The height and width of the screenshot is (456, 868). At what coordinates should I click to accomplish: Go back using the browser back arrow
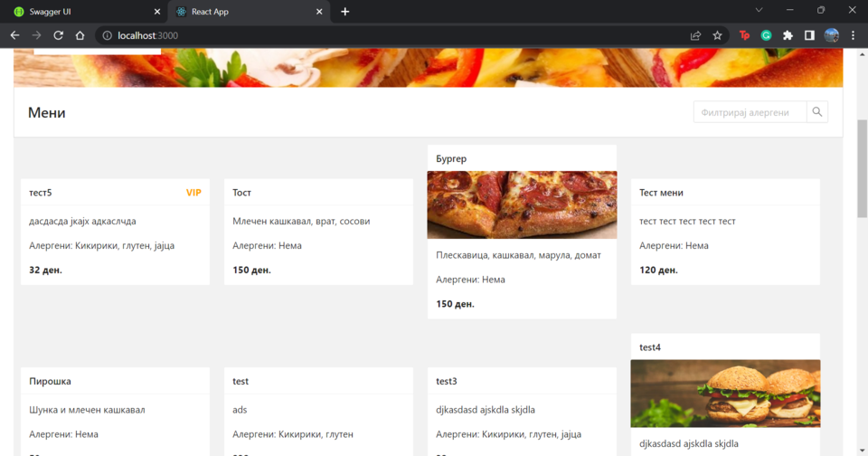click(14, 35)
